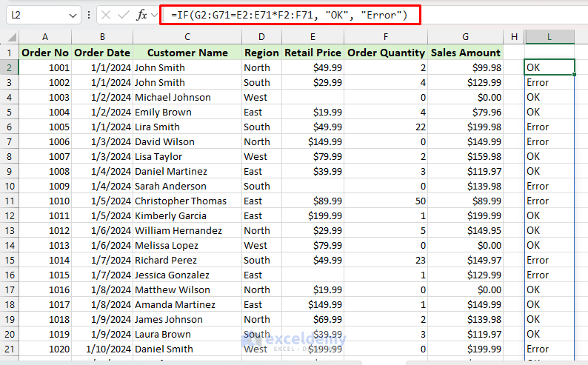Select the OK result cell L2
The height and width of the screenshot is (365, 588).
click(x=549, y=67)
